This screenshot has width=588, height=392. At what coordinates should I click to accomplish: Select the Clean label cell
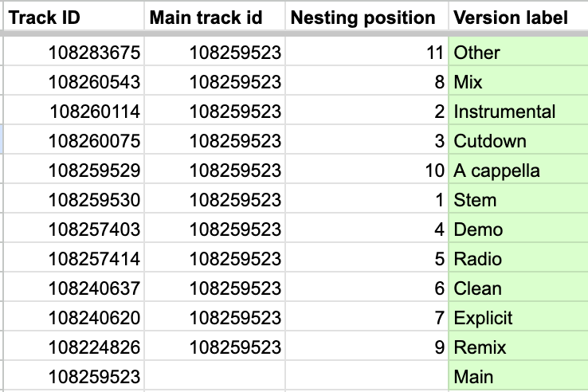518,288
